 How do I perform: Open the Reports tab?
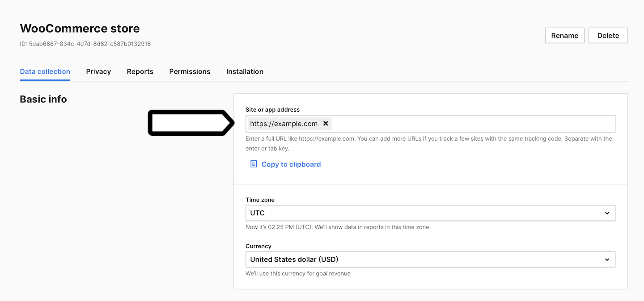coord(140,71)
